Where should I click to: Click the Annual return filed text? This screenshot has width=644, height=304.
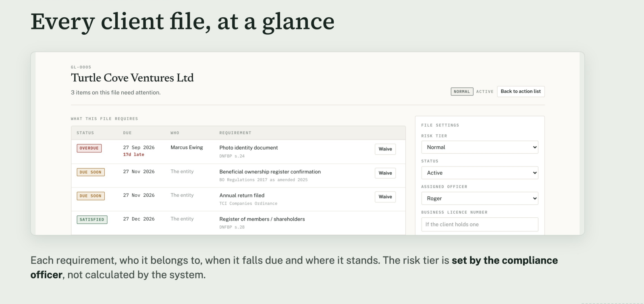pos(242,196)
